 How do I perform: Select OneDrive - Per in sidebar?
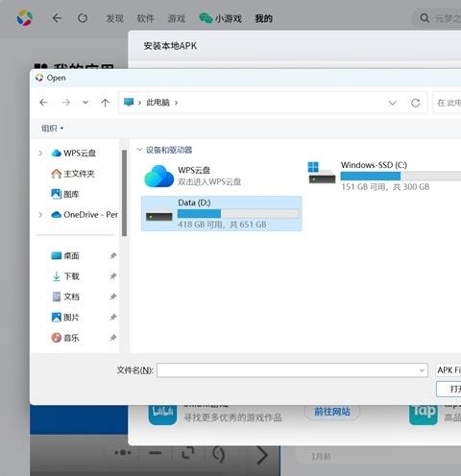pyautogui.click(x=85, y=215)
